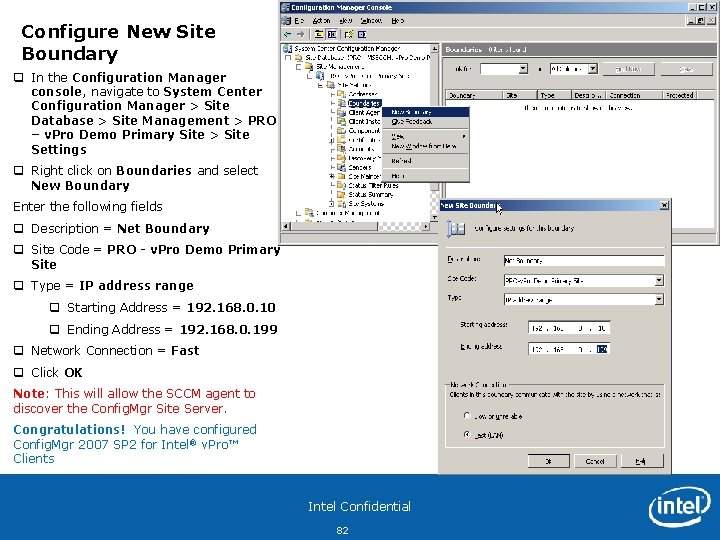Image resolution: width=720 pixels, height=540 pixels.
Task: Choose Give Feedback from context menu
Action: pos(426,122)
